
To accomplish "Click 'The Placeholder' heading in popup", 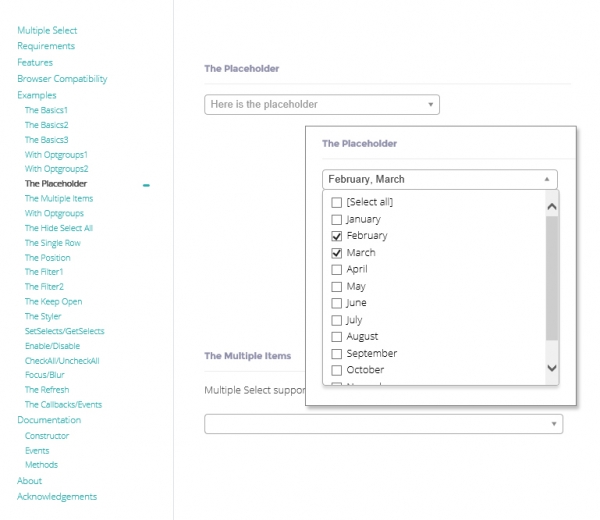I will coord(359,143).
